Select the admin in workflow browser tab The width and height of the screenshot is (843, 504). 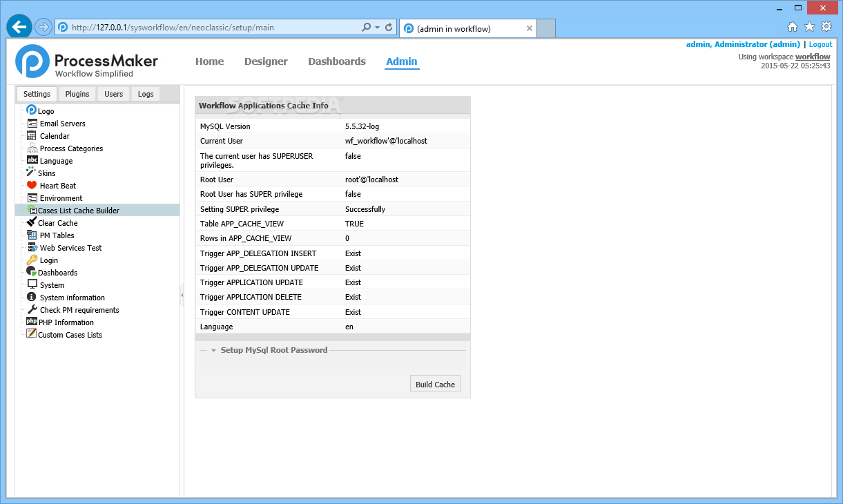[467, 28]
